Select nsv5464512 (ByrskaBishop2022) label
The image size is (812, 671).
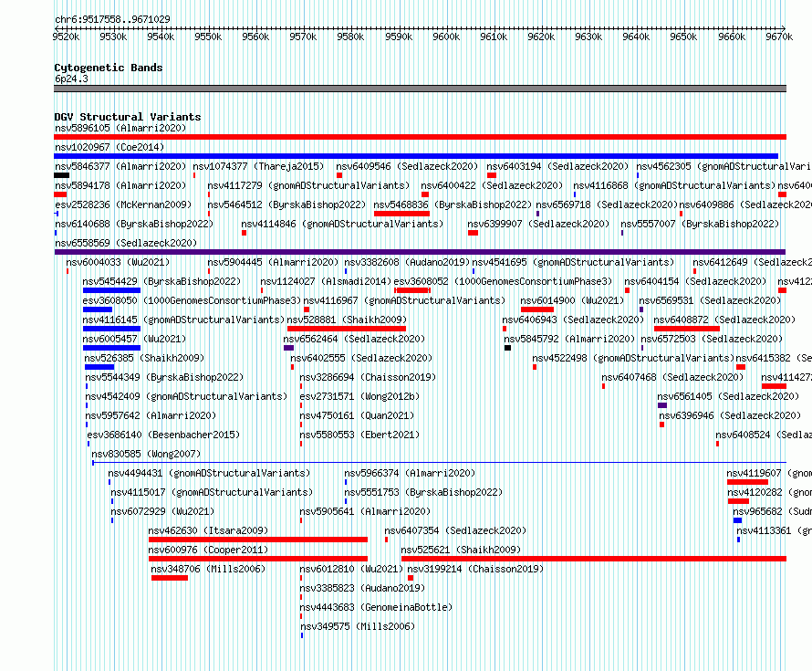click(286, 204)
